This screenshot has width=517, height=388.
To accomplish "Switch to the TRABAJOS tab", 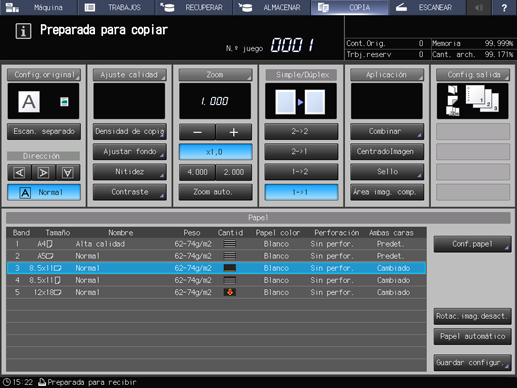I will tap(116, 7).
